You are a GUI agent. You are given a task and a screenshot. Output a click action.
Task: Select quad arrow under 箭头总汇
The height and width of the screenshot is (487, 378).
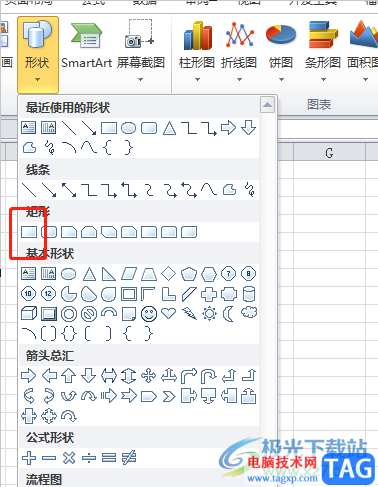pyautogui.click(x=149, y=376)
